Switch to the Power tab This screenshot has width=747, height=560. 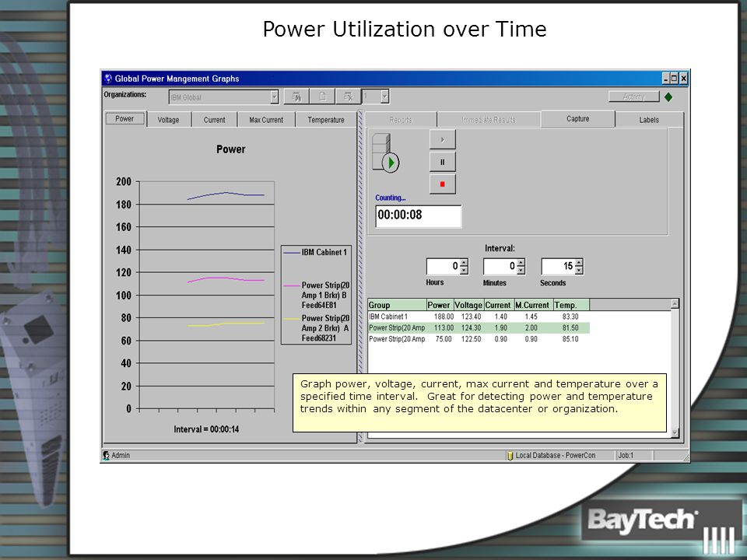[x=124, y=118]
